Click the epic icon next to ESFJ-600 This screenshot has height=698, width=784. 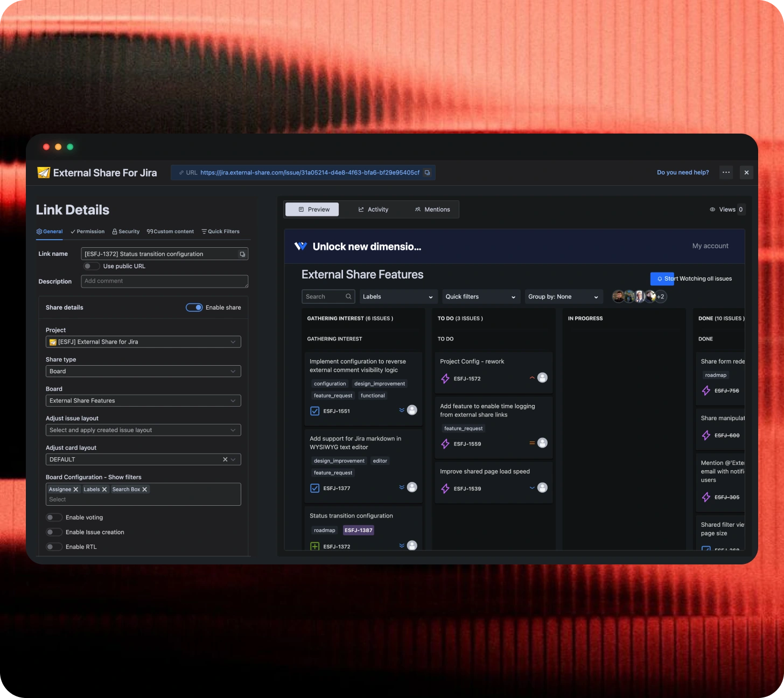(706, 435)
